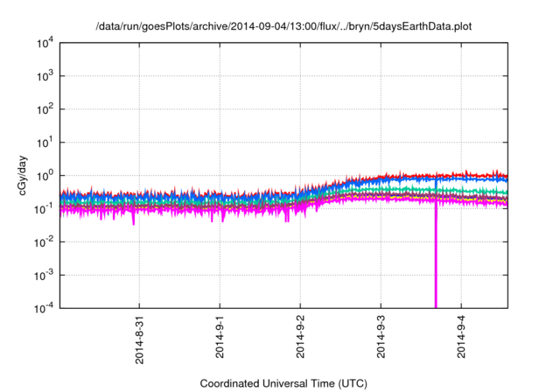Select the 2014-9-3 date tick label
560x392 pixels.
tap(381, 337)
